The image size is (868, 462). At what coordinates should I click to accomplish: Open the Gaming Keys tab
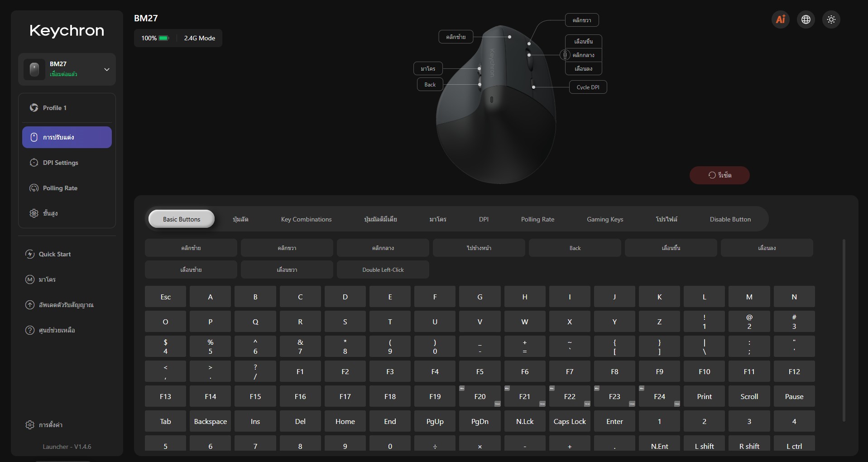tap(605, 219)
